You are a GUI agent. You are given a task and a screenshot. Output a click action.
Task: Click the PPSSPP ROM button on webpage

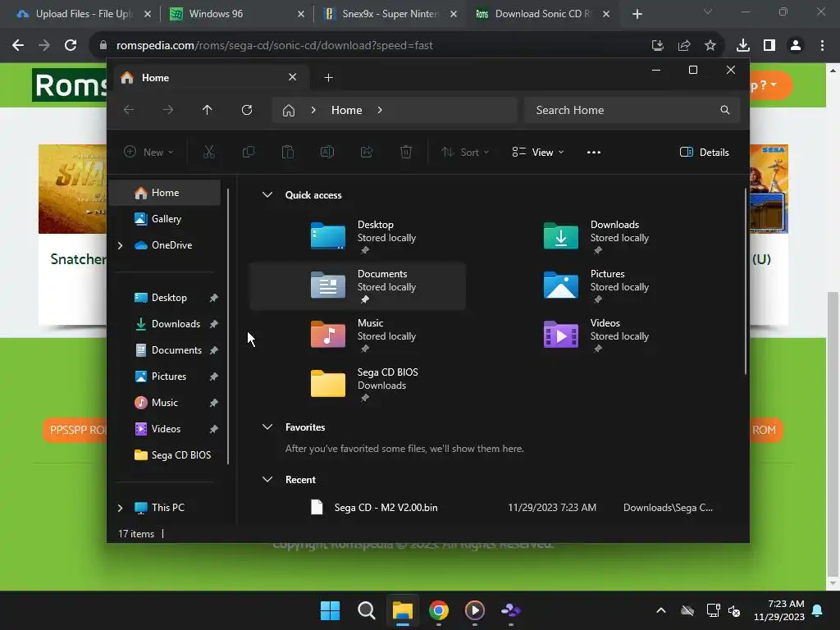click(75, 430)
